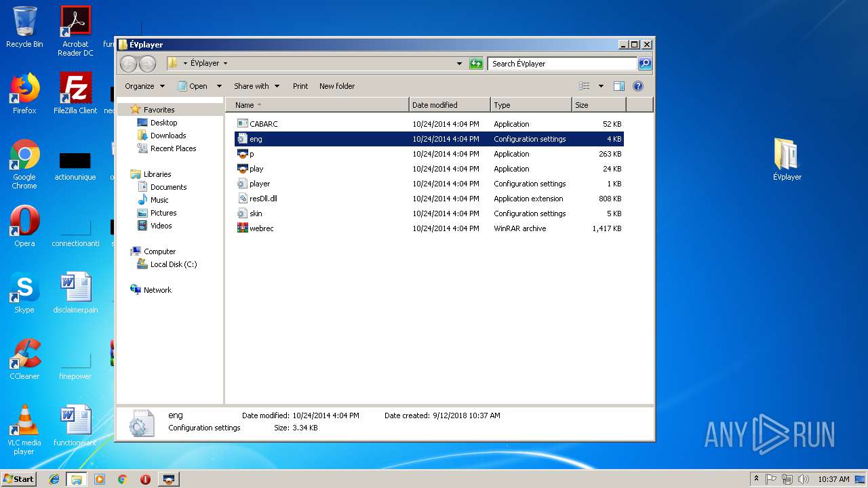Open Documents library
The height and width of the screenshot is (488, 868).
(162, 187)
